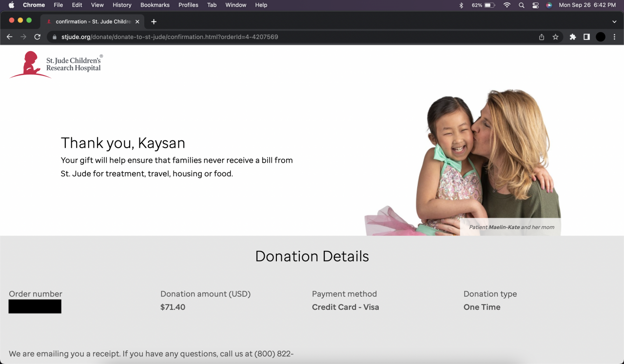Click the $71.40 donation amount
Viewport: 624px width, 364px height.
[x=173, y=307]
